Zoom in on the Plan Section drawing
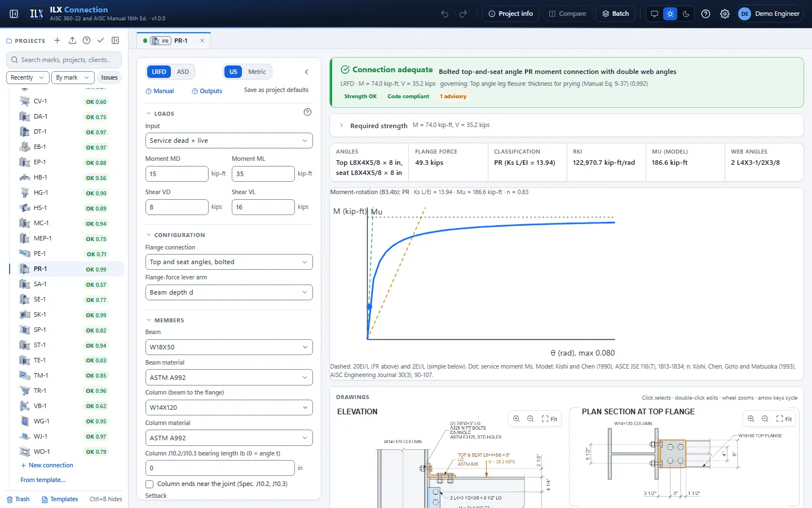 (x=751, y=419)
